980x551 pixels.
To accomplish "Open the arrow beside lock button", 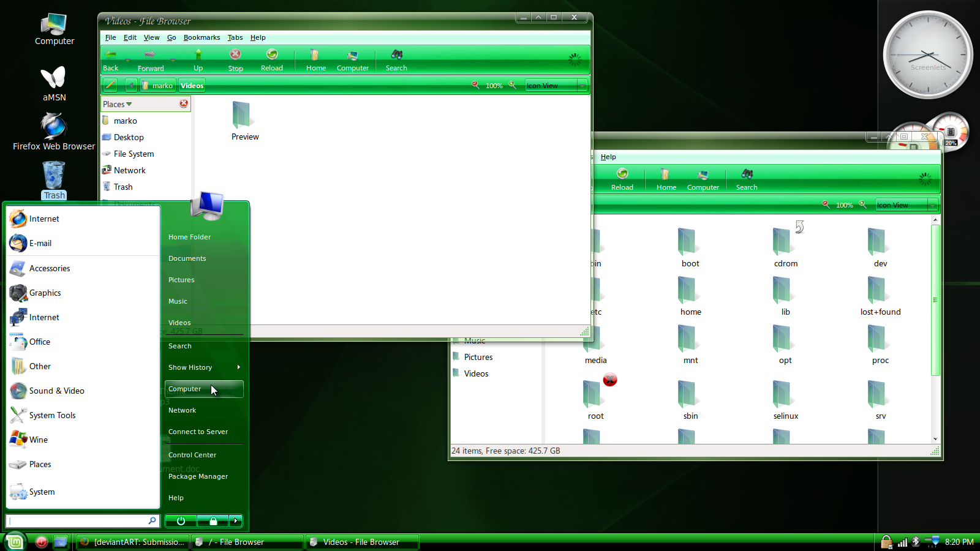I will [236, 521].
